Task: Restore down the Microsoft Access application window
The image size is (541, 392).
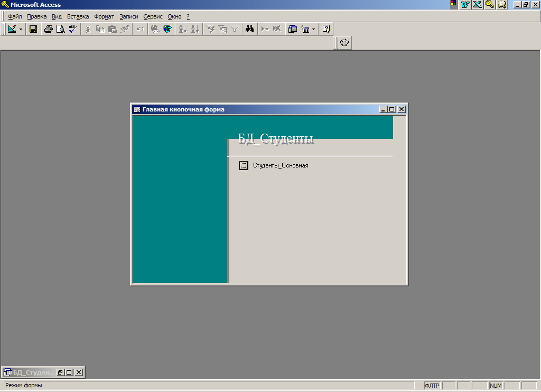Action: (x=526, y=4)
